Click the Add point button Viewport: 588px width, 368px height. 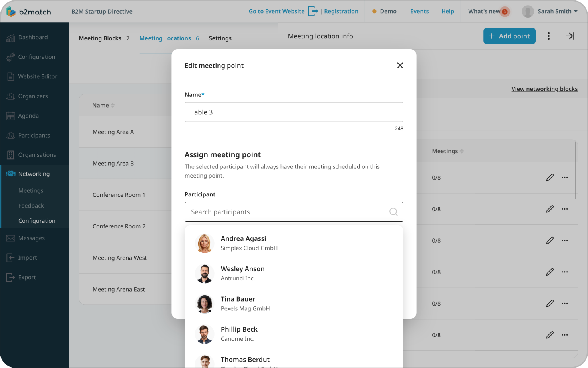click(509, 36)
